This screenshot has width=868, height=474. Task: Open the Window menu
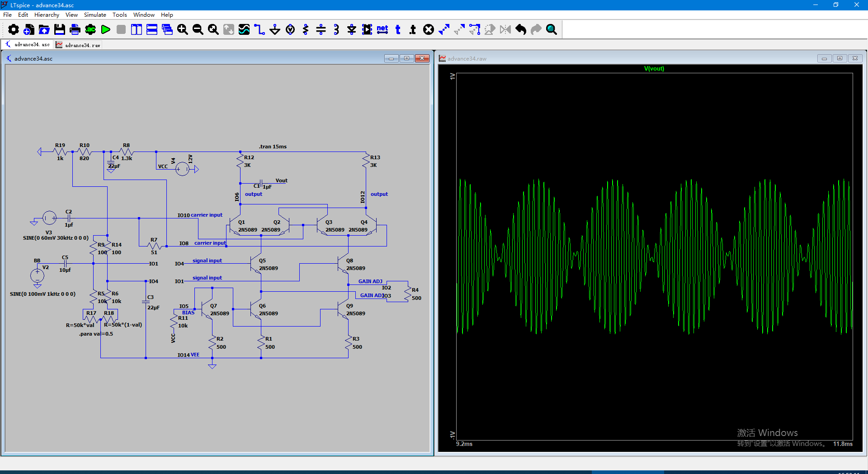pyautogui.click(x=144, y=15)
